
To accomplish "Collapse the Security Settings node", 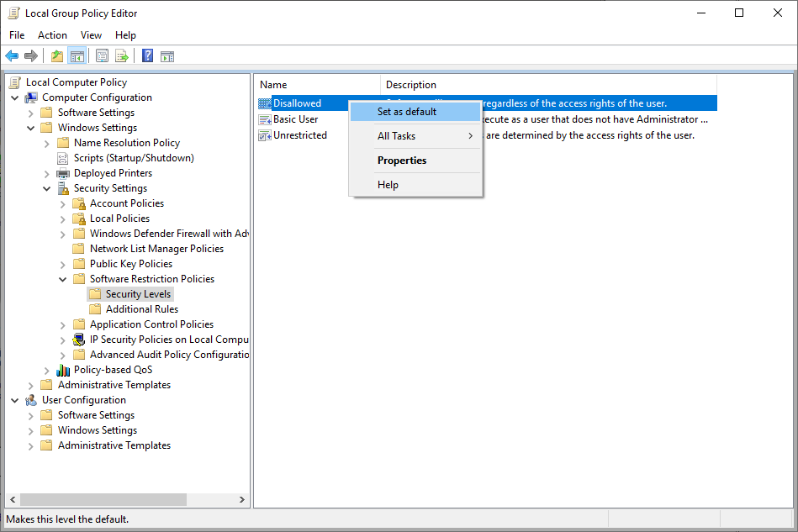I will pyautogui.click(x=47, y=189).
